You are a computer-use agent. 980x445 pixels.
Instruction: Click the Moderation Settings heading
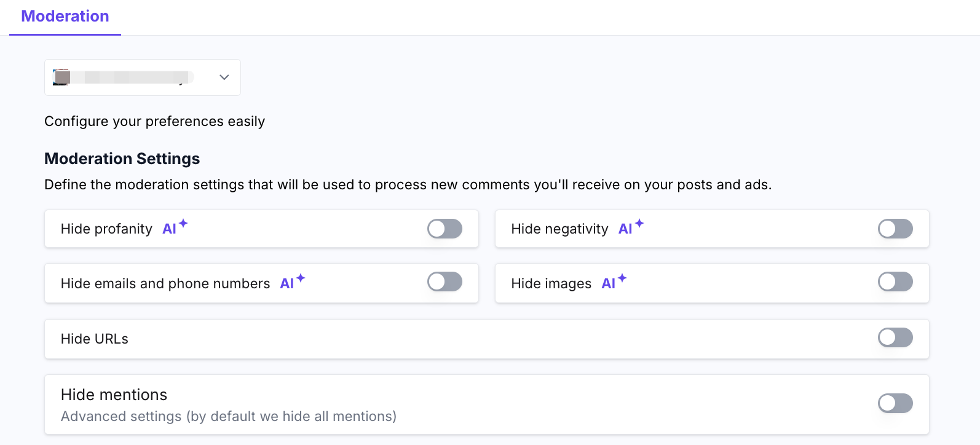122,159
